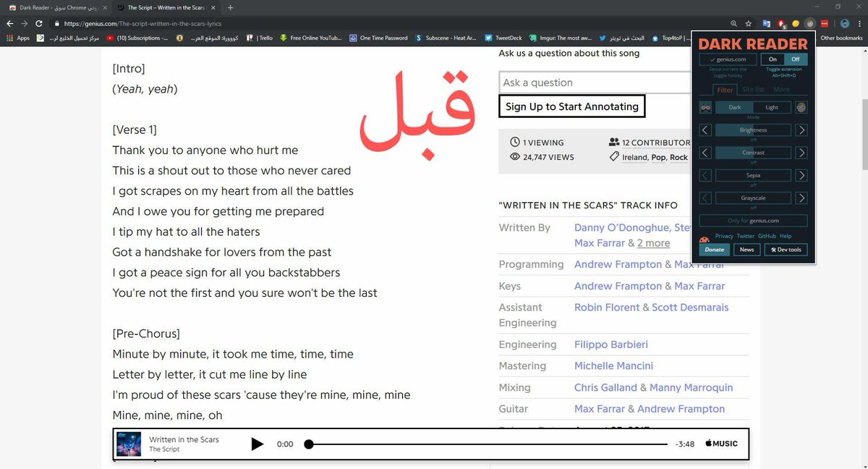Screen dimensions: 868x469
Task: Click the zoom magnifier icon in address bar
Action: click(735, 23)
